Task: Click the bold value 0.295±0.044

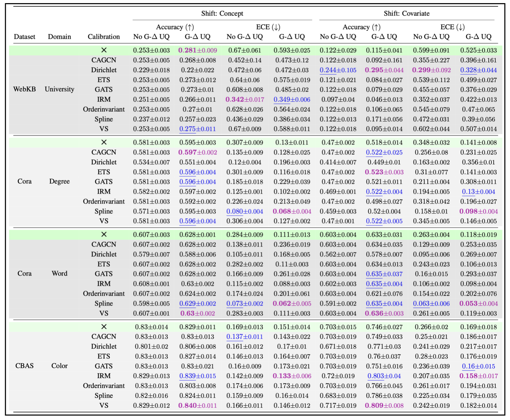Action: (384, 70)
